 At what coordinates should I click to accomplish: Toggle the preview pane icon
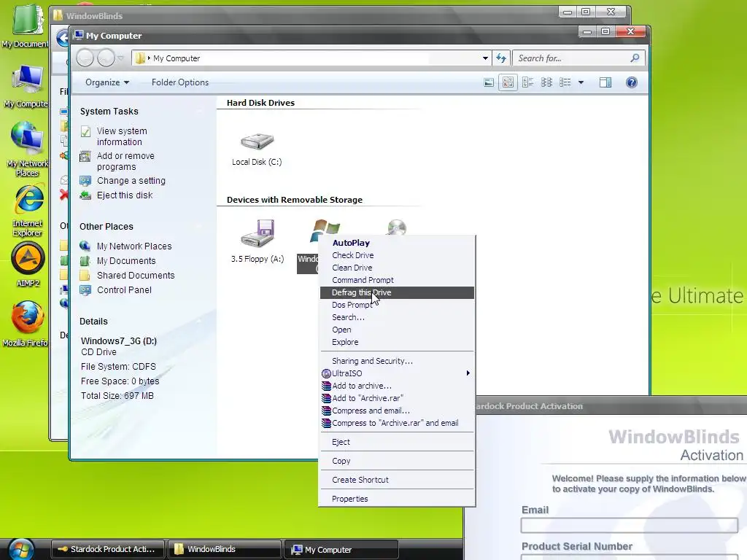click(x=605, y=82)
